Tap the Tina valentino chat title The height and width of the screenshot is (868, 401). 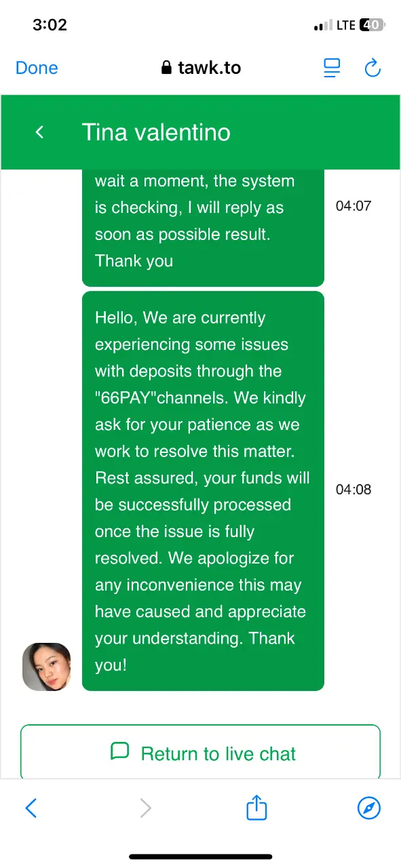tap(156, 132)
